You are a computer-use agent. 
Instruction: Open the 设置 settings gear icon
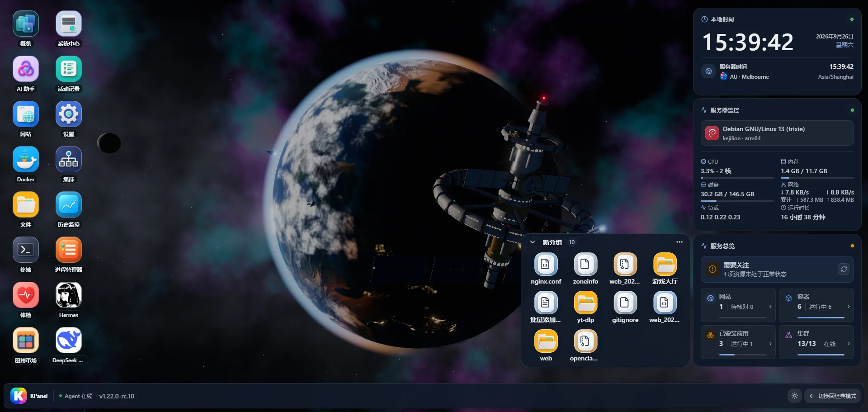coord(69,114)
